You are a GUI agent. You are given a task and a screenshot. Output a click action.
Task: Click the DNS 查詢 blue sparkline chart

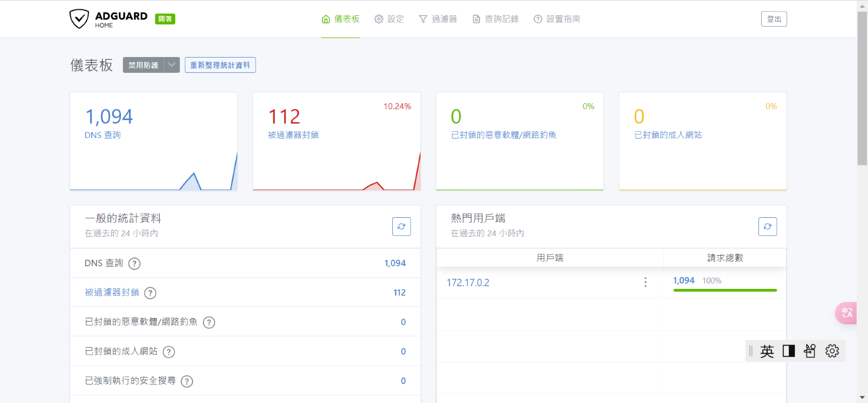[154, 171]
